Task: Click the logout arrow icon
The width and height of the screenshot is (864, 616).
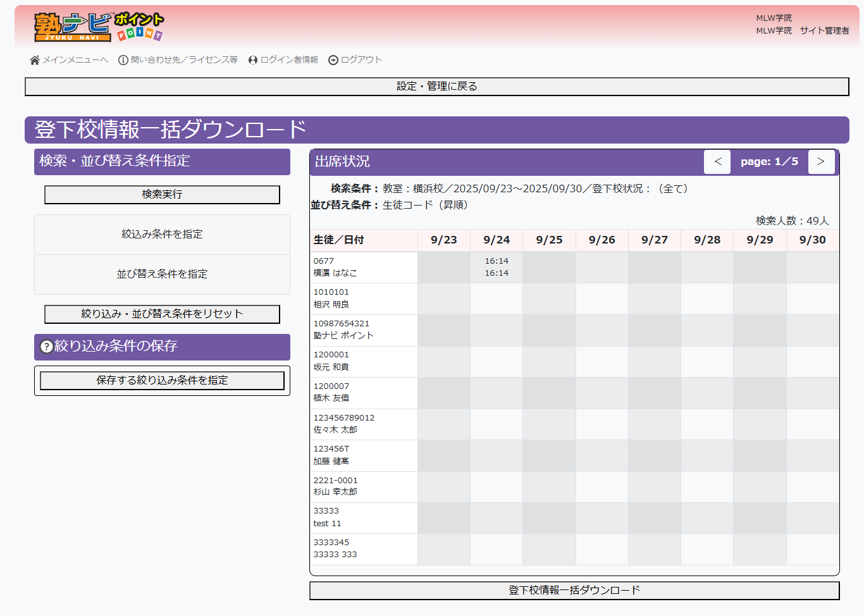Action: click(333, 60)
